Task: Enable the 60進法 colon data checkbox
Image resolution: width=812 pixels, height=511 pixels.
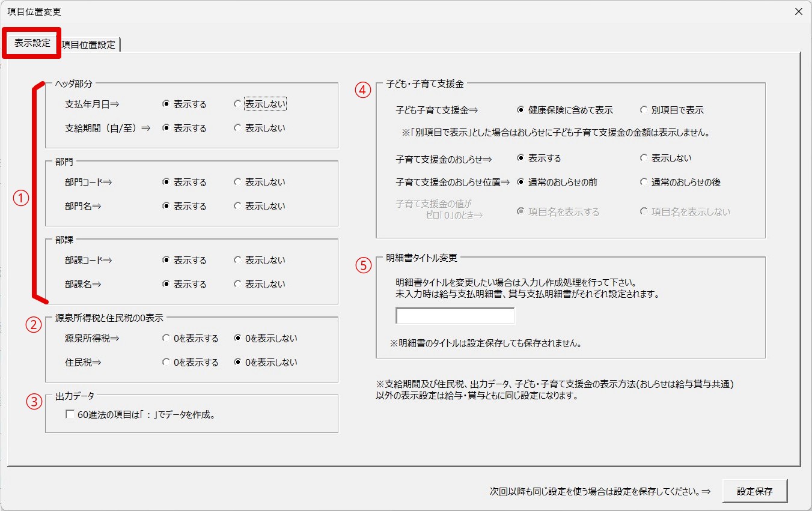Action: (70, 414)
